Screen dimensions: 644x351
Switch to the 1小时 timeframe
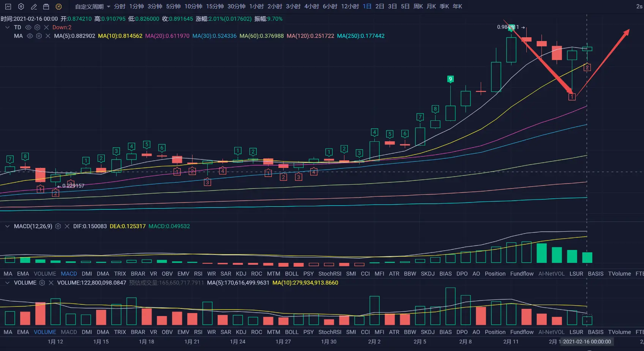click(256, 6)
